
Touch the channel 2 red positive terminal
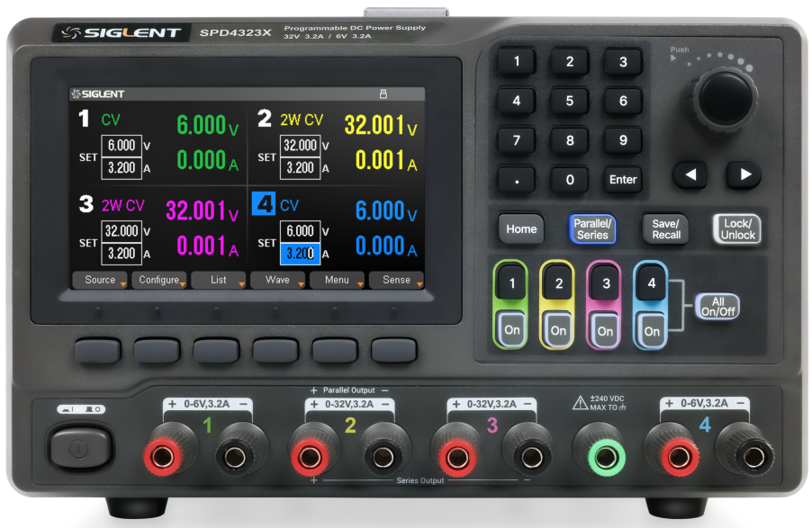311,457
